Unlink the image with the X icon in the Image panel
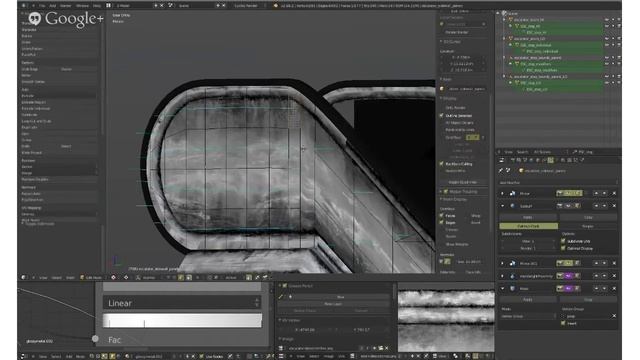The height and width of the screenshot is (360, 640). (x=386, y=348)
